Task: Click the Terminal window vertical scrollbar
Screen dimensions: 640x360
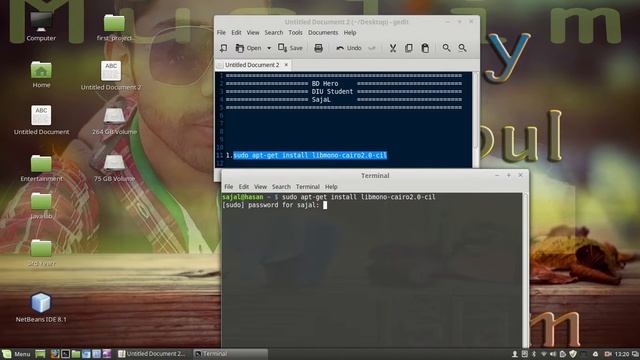Action: tap(525, 269)
